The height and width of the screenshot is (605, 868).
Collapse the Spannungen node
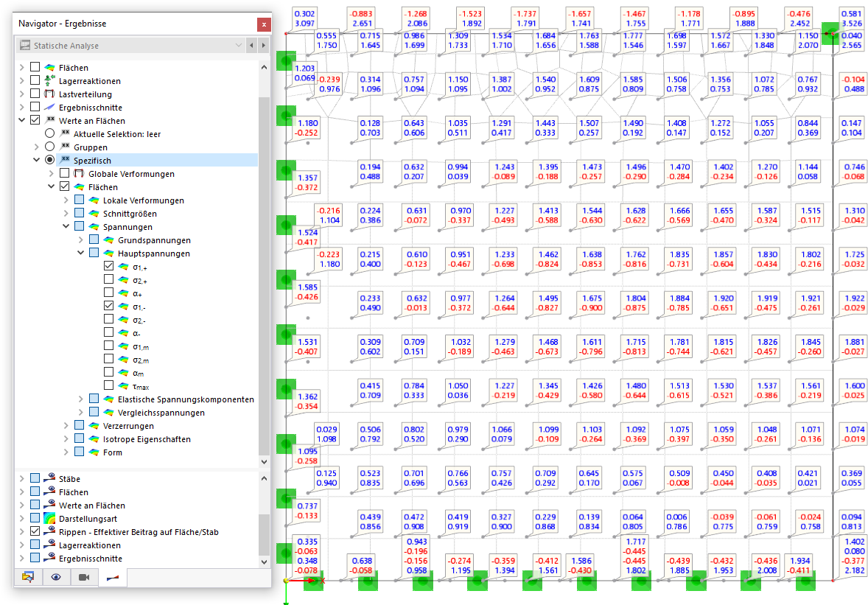tap(66, 226)
